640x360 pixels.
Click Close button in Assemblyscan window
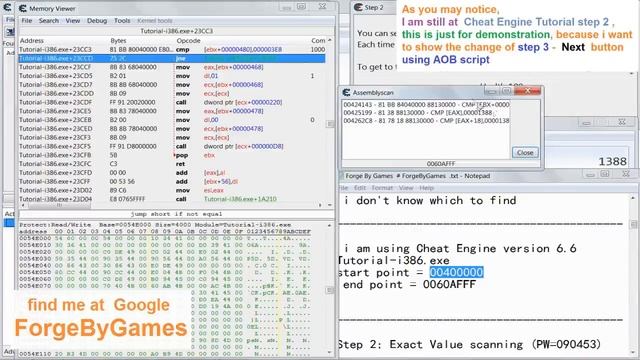click(525, 153)
